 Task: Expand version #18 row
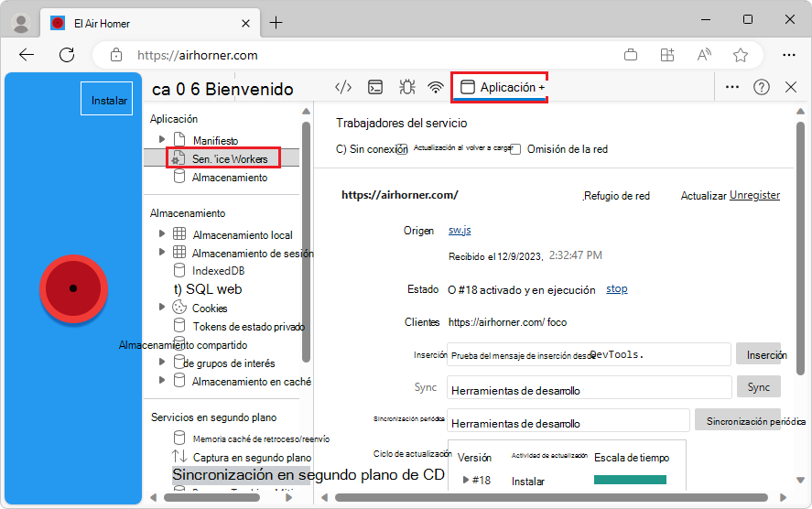[x=466, y=480]
